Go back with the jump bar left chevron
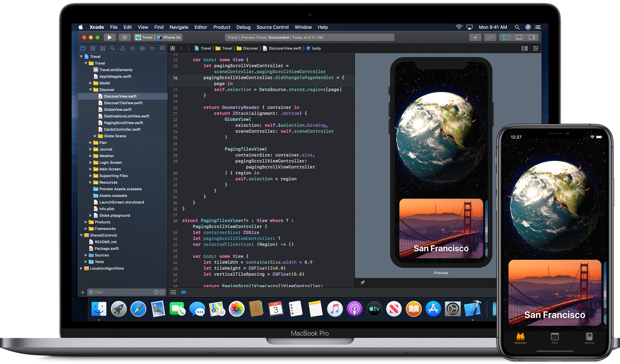The height and width of the screenshot is (364, 620). (x=181, y=48)
